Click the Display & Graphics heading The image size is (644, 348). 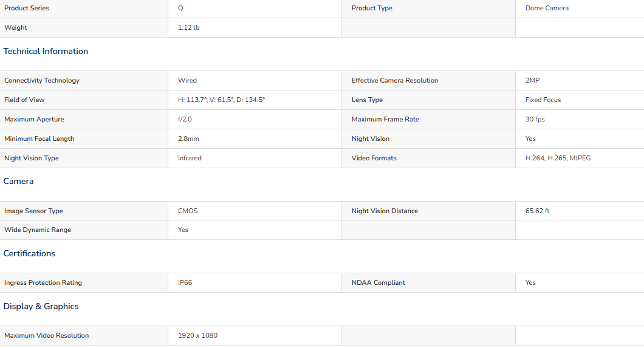[x=41, y=307]
